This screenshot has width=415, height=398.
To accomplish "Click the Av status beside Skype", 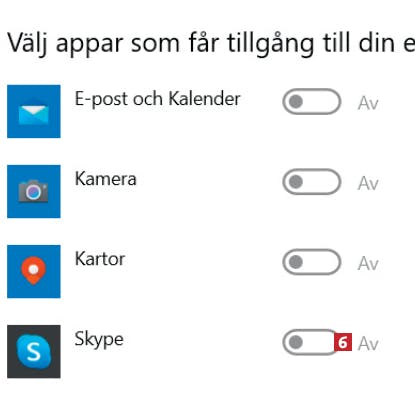I will (x=368, y=344).
